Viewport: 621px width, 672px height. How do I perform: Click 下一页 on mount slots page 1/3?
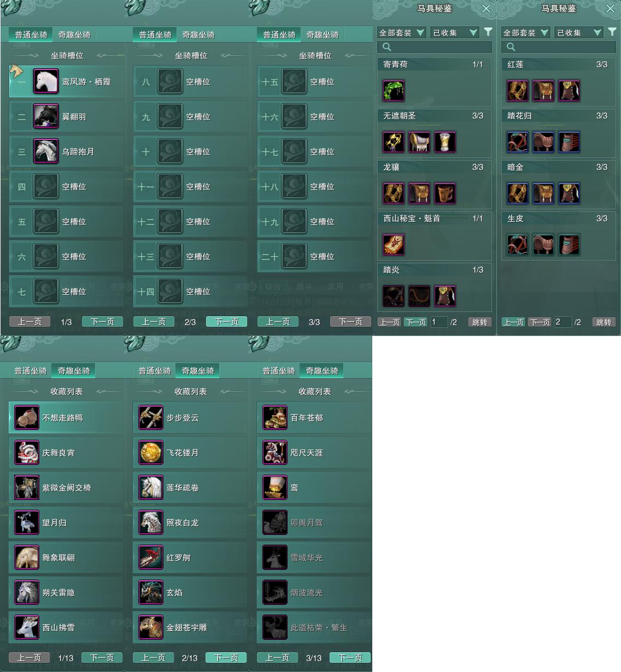tap(102, 322)
